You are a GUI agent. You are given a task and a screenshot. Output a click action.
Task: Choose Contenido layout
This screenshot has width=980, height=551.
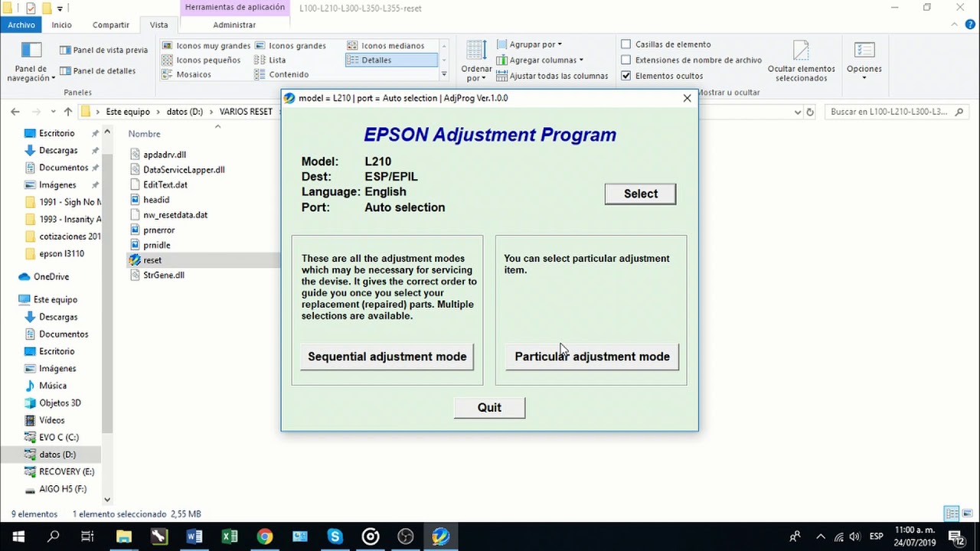281,74
